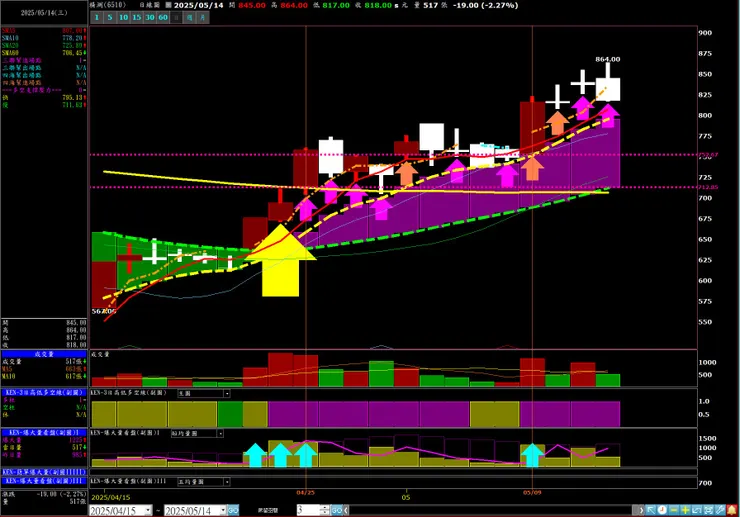This screenshot has height=517, width=740.
Task: Click the date label 2025/05/14(三)
Action: click(x=44, y=13)
